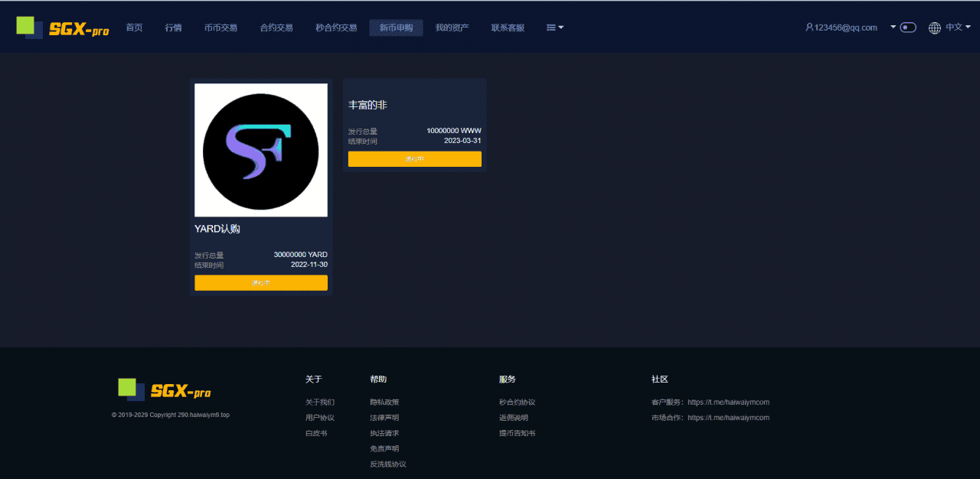Open 反洗钱协议 link in footer

coord(387,464)
